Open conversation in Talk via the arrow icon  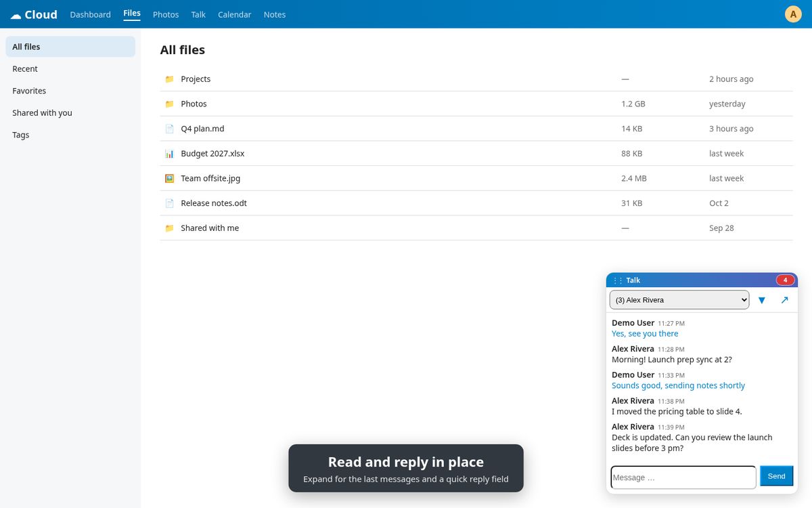point(784,300)
